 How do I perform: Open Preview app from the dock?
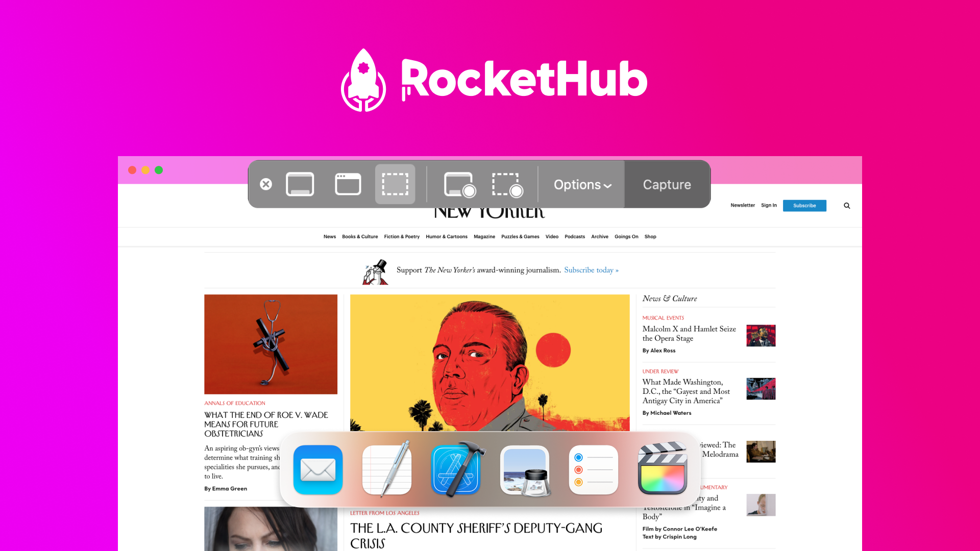tap(524, 469)
